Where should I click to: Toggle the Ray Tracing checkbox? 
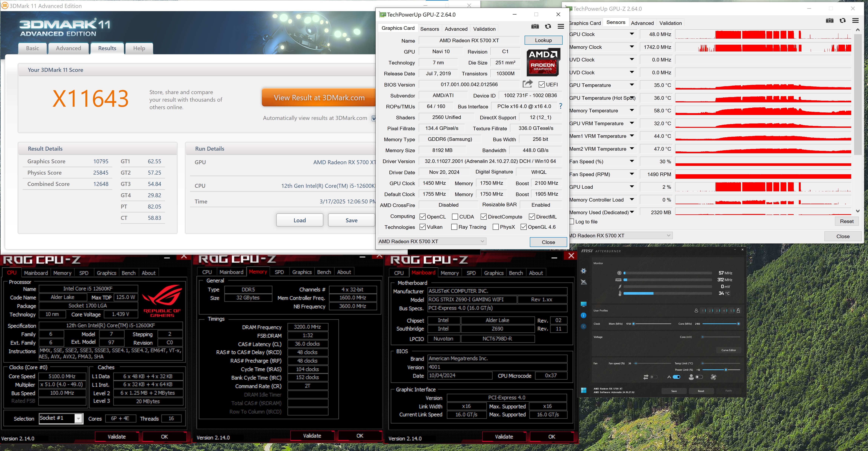click(x=454, y=227)
